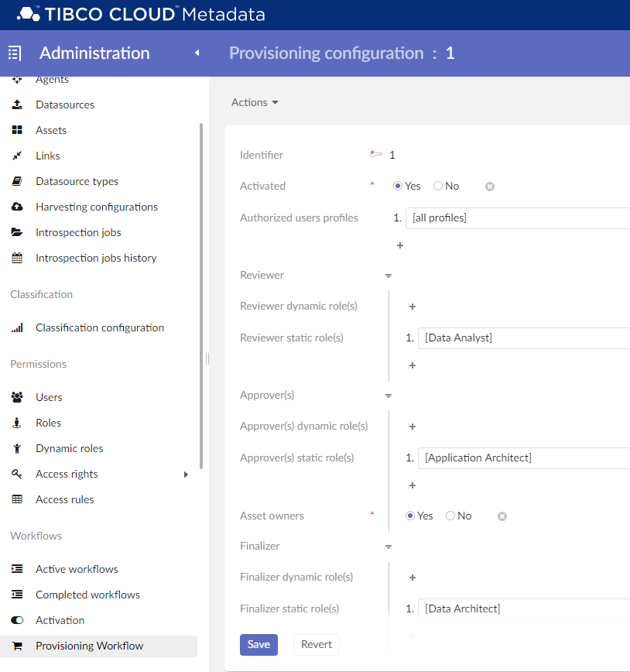Click the Assets grid icon
Image resolution: width=630 pixels, height=672 pixels.
(x=17, y=130)
